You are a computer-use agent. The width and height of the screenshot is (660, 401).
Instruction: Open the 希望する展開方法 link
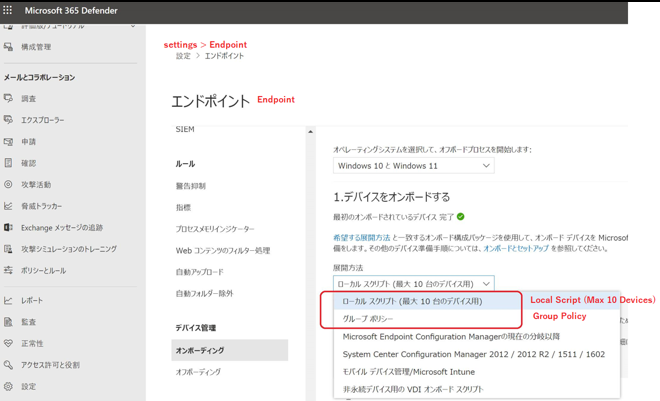point(362,238)
